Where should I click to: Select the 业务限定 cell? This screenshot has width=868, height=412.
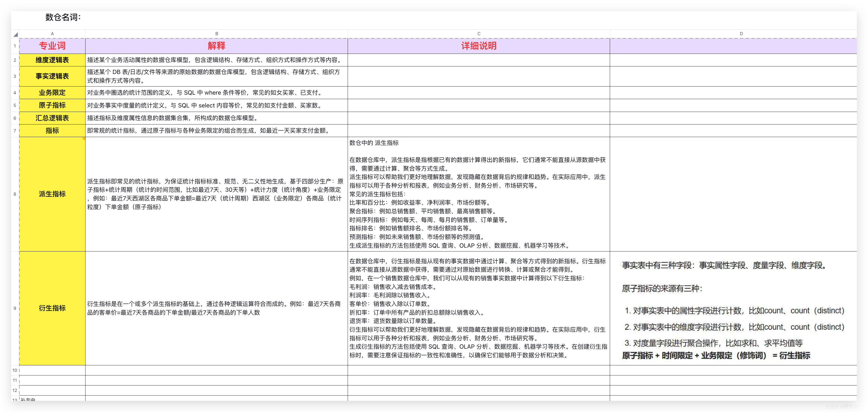point(52,93)
